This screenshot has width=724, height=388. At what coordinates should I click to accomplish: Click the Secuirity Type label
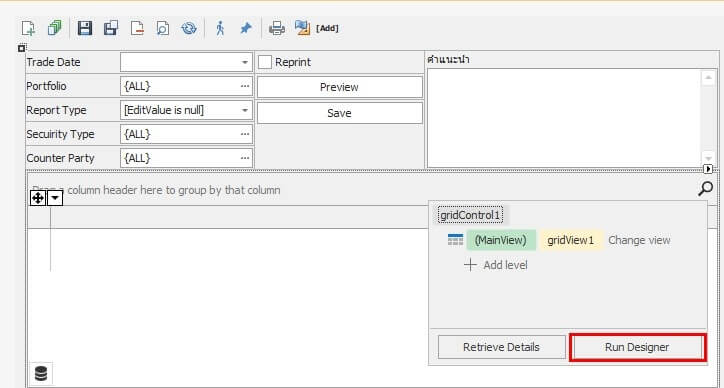pos(60,134)
